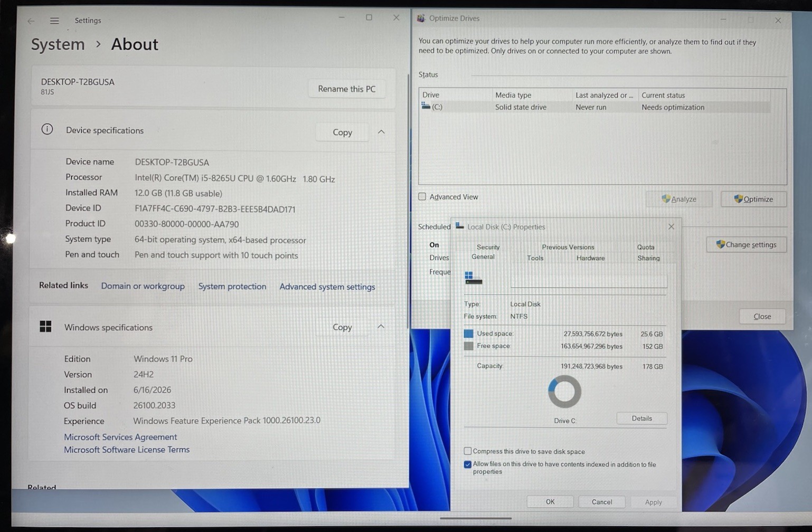Open Domain or workgroup link
The height and width of the screenshot is (532, 812).
143,286
